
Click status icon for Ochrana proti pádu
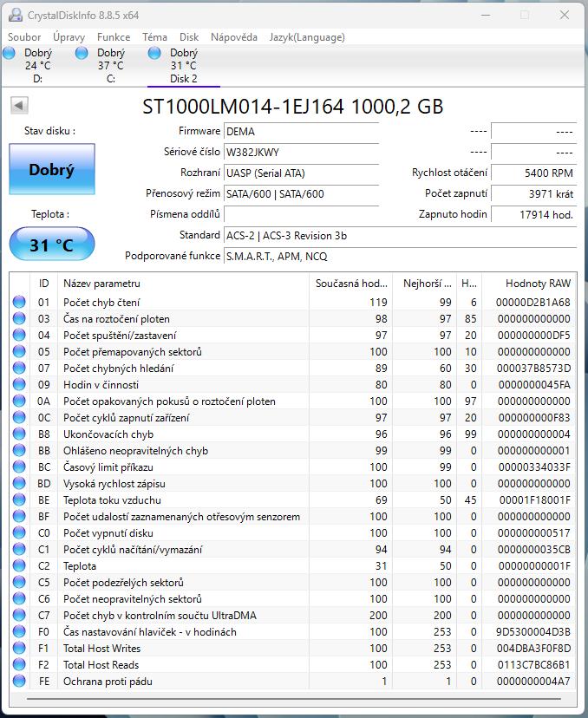click(x=19, y=681)
